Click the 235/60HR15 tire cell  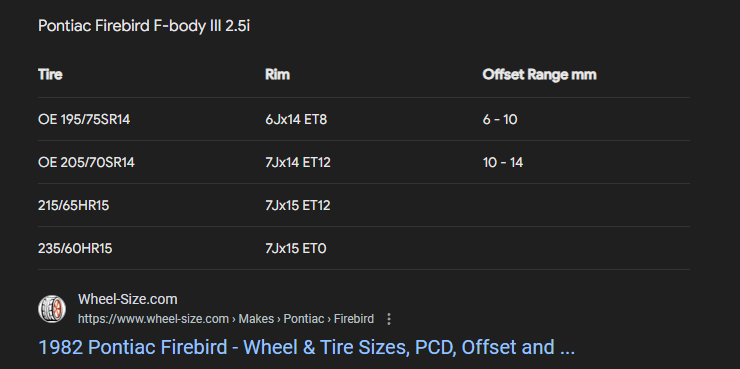(75, 248)
